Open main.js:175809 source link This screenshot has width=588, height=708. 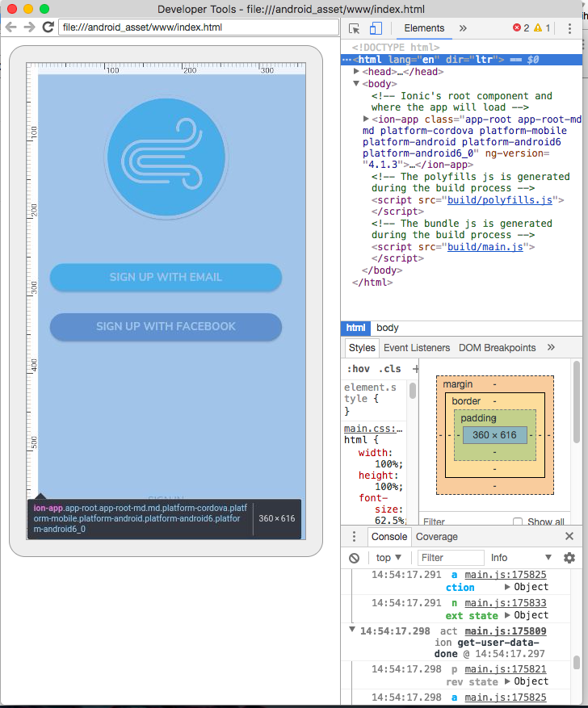click(506, 631)
